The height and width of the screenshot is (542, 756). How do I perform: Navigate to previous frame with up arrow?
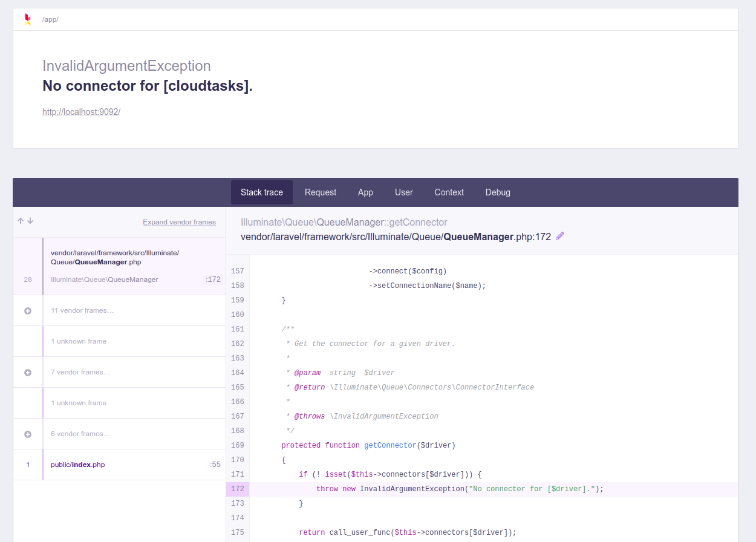(20, 221)
